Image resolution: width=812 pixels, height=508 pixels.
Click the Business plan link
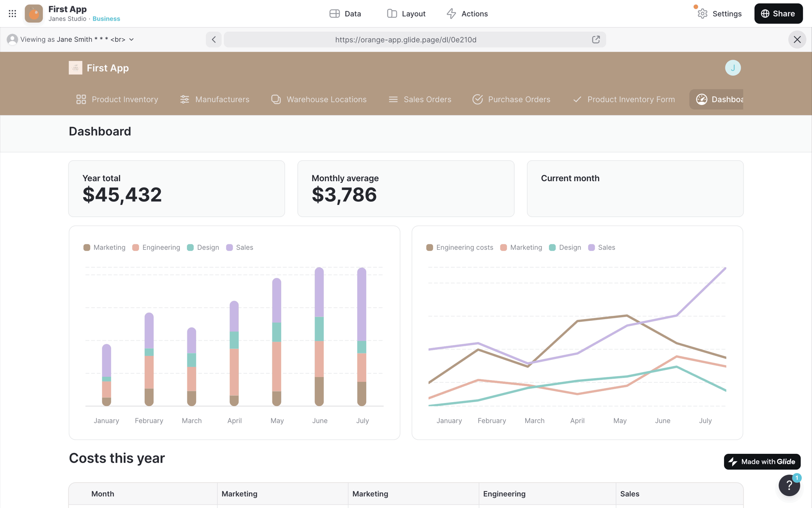pyautogui.click(x=106, y=19)
